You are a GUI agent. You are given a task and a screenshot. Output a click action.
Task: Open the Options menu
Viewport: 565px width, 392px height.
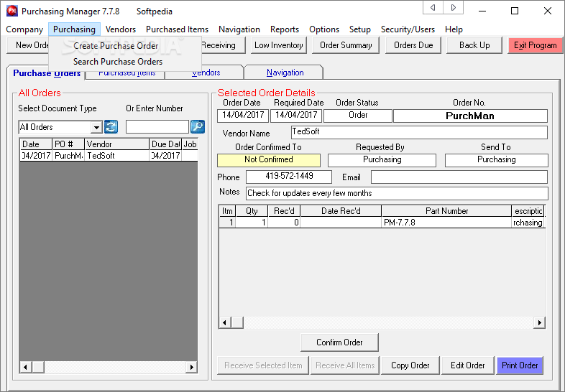324,29
